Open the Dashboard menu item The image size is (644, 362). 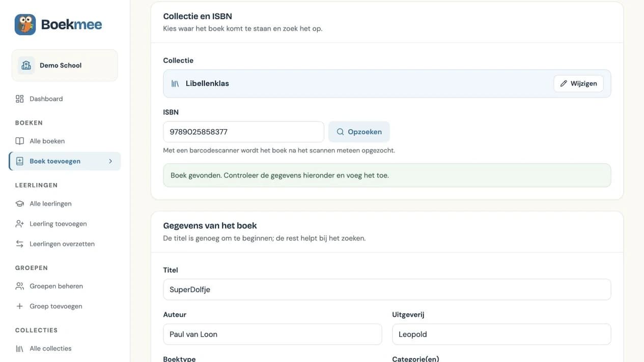coord(65,99)
